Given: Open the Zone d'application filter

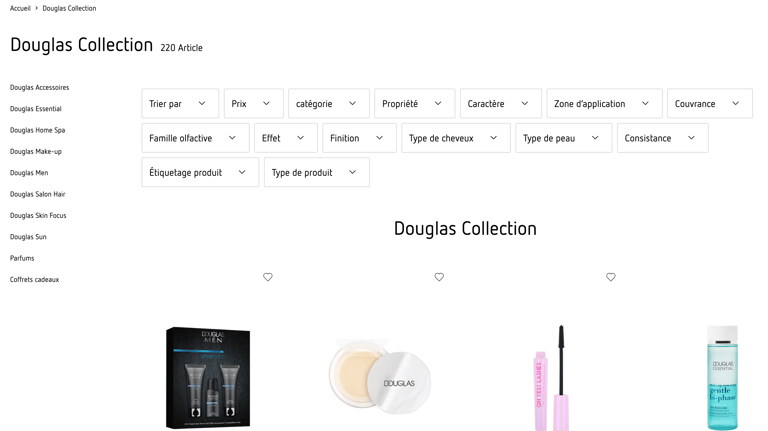Looking at the screenshot, I should [604, 103].
